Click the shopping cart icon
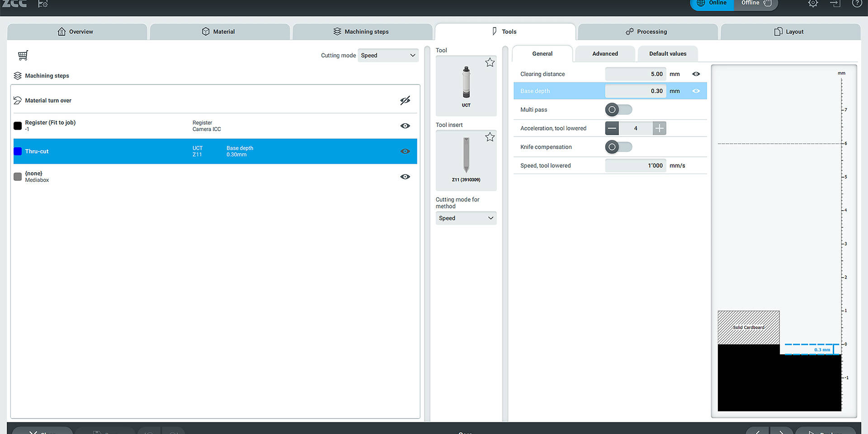Screen dimensions: 868x434 click(23, 55)
